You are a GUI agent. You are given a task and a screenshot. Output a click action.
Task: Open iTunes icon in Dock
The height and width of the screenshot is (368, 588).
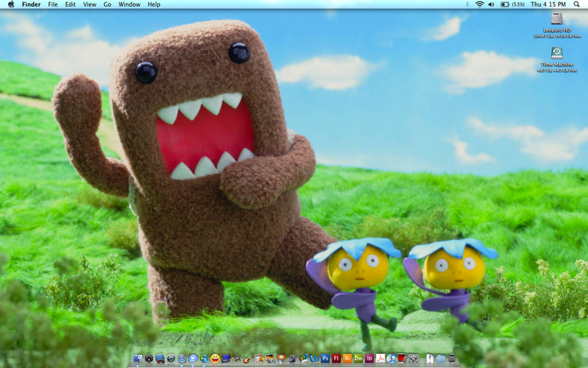(x=391, y=358)
